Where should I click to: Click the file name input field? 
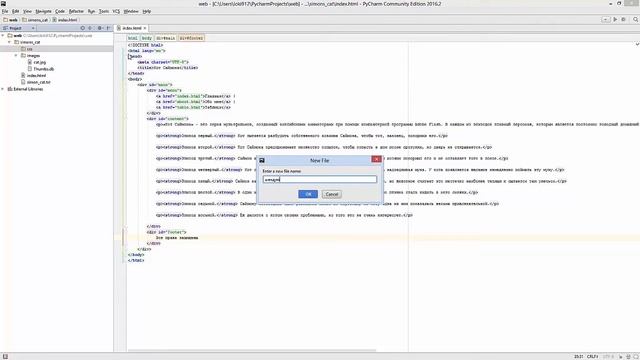pyautogui.click(x=320, y=179)
